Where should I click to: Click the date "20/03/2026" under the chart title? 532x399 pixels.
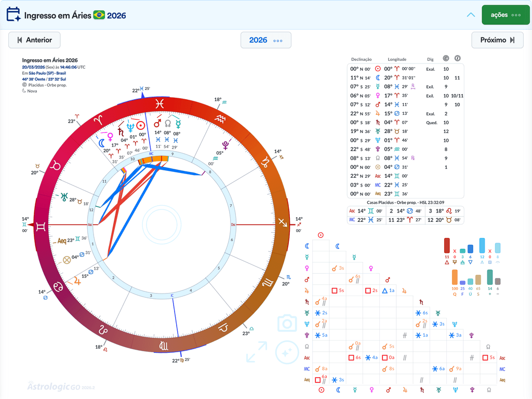pyautogui.click(x=33, y=67)
